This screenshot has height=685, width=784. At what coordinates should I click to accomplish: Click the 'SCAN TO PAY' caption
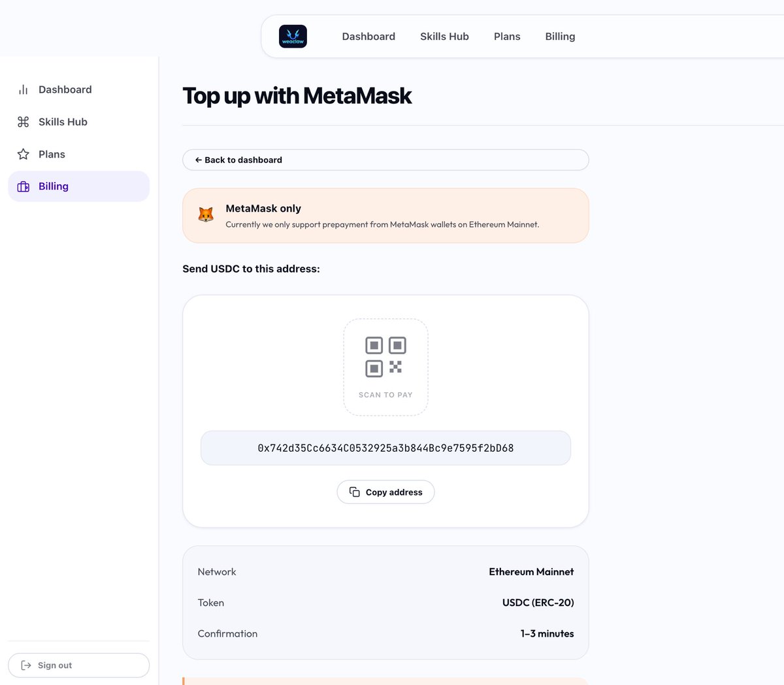point(385,395)
